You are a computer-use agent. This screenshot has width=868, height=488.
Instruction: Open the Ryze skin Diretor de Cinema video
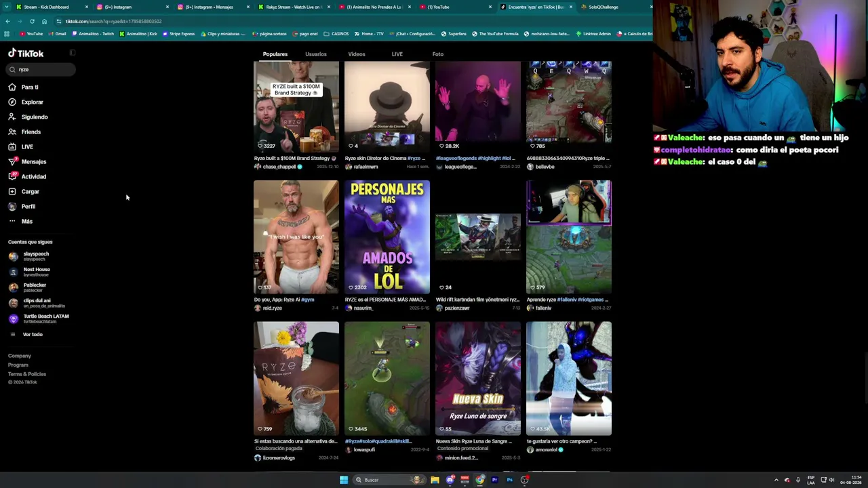point(387,106)
